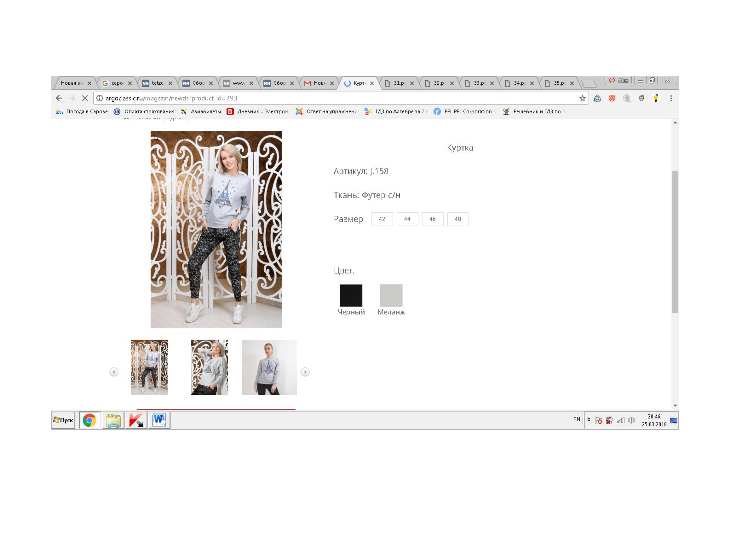Open Microsoft Word from the taskbar
The width and height of the screenshot is (756, 535).
point(159,420)
